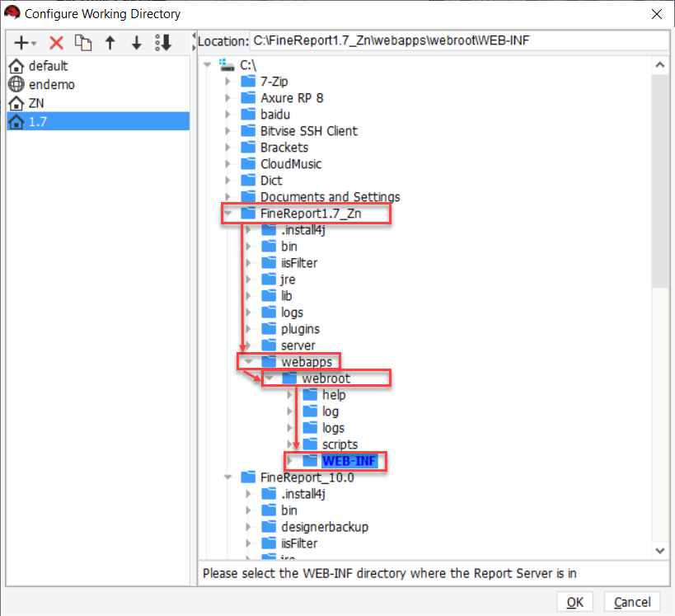This screenshot has width=675, height=616.
Task: Click the house icon beside default
Action: (x=16, y=66)
